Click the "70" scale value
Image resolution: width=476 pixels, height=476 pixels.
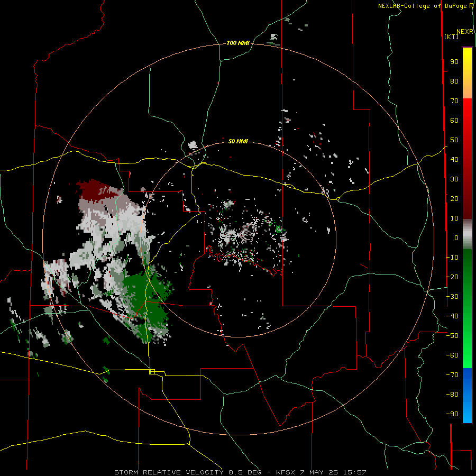point(454,101)
